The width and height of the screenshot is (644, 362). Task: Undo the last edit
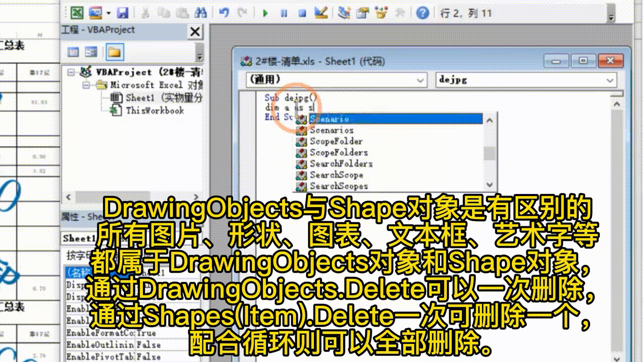pyautogui.click(x=224, y=13)
